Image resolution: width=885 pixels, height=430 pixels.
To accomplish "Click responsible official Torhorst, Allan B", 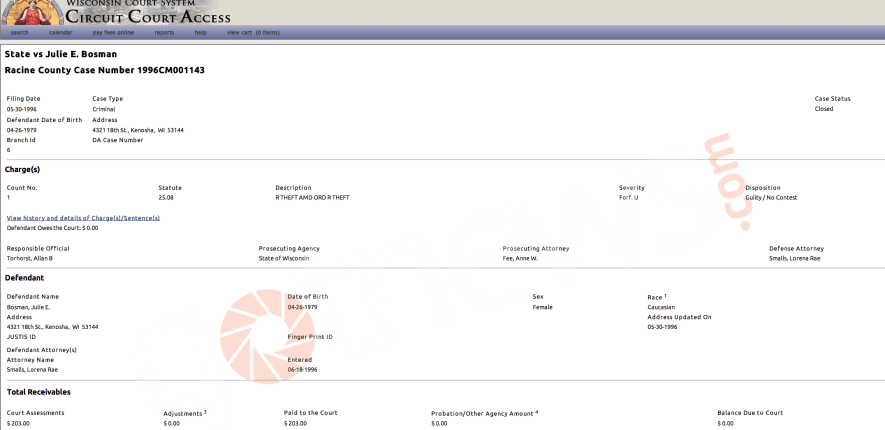I will tap(30, 259).
